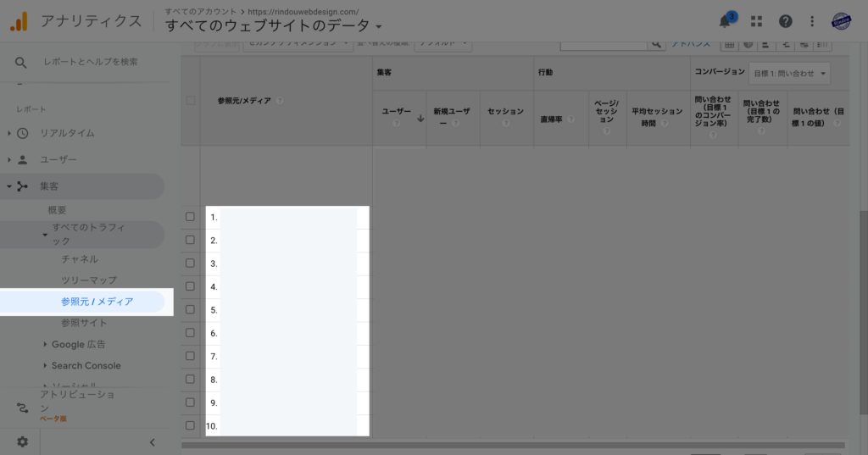Click the sidebar search magnifier icon
Image resolution: width=868 pixels, height=455 pixels.
[x=20, y=63]
